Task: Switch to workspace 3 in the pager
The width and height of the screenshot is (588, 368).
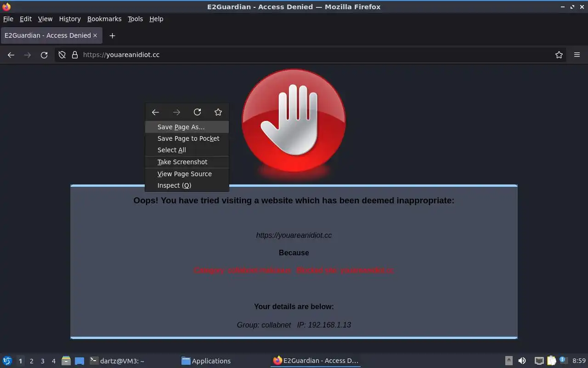Action: [42, 361]
